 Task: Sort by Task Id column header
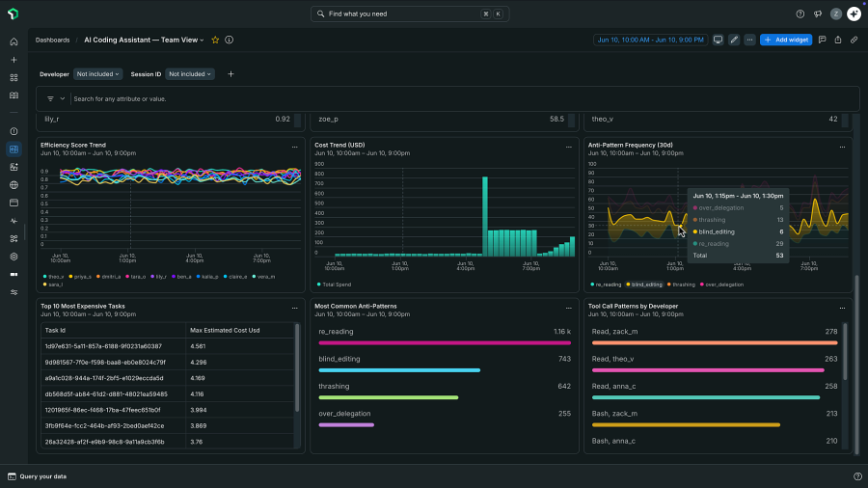pyautogui.click(x=113, y=330)
